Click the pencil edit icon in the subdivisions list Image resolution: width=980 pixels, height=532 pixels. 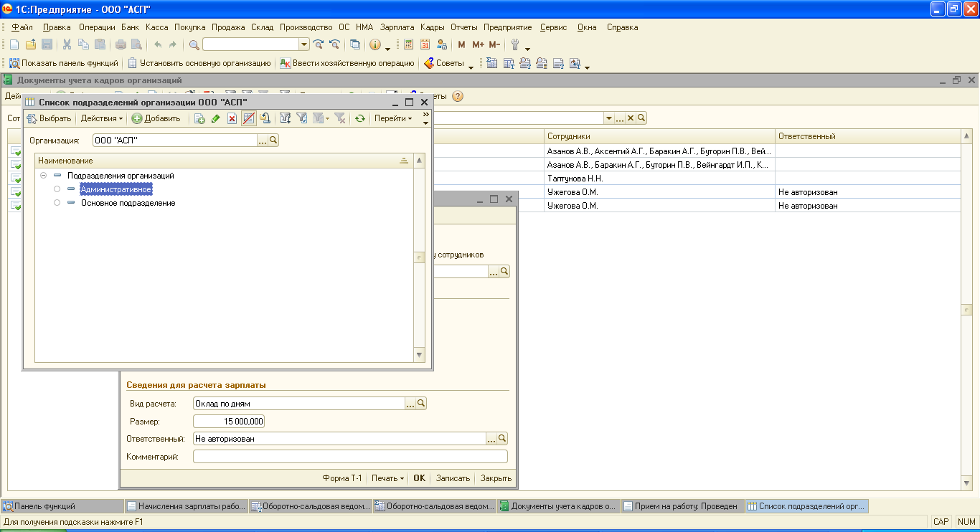[x=216, y=118]
